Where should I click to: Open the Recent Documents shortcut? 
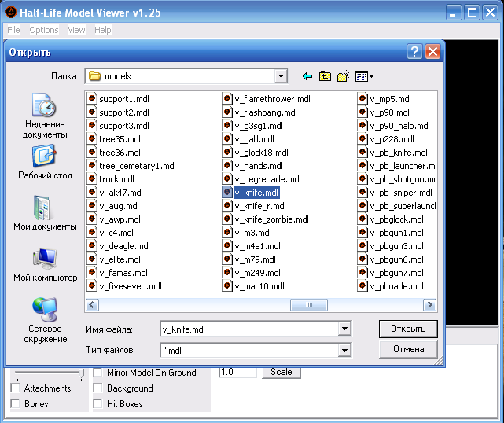(44, 115)
